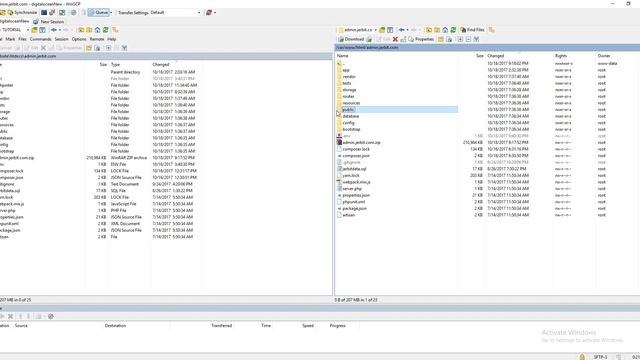The height and width of the screenshot is (360, 640).
Task: Refresh the local panel with green icon
Action: 106,30
